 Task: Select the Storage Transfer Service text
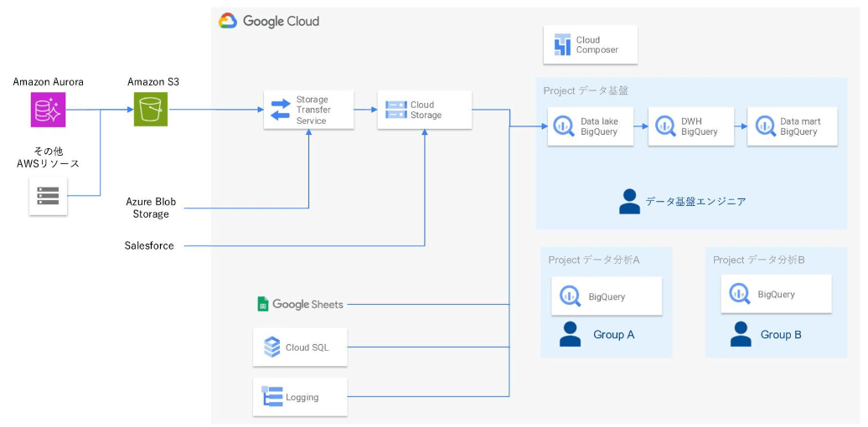point(313,110)
